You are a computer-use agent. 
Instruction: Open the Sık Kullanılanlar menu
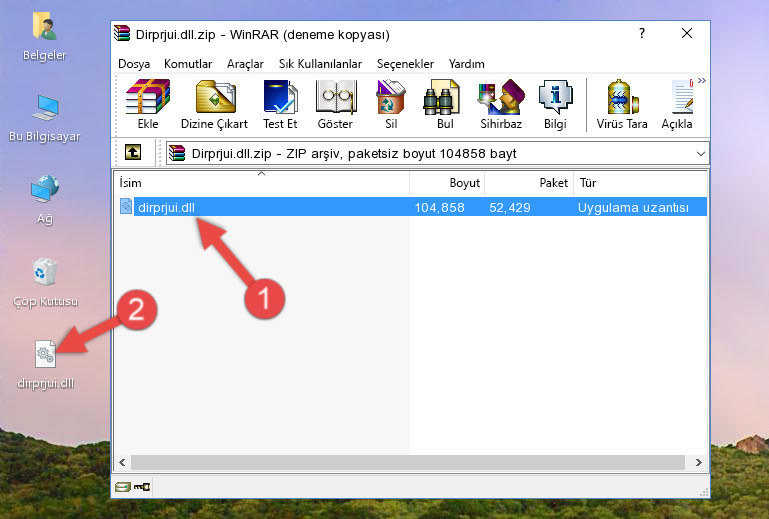(320, 64)
